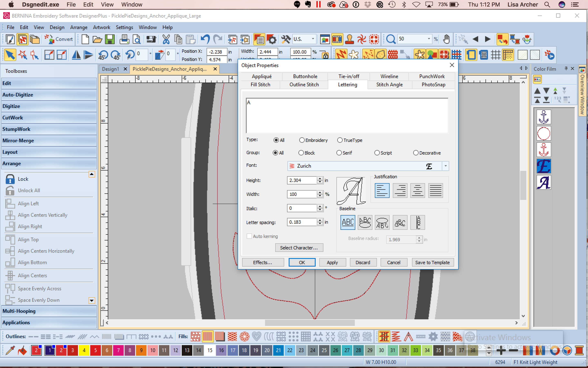Click the Apply button
This screenshot has height=368, width=588.
[332, 262]
